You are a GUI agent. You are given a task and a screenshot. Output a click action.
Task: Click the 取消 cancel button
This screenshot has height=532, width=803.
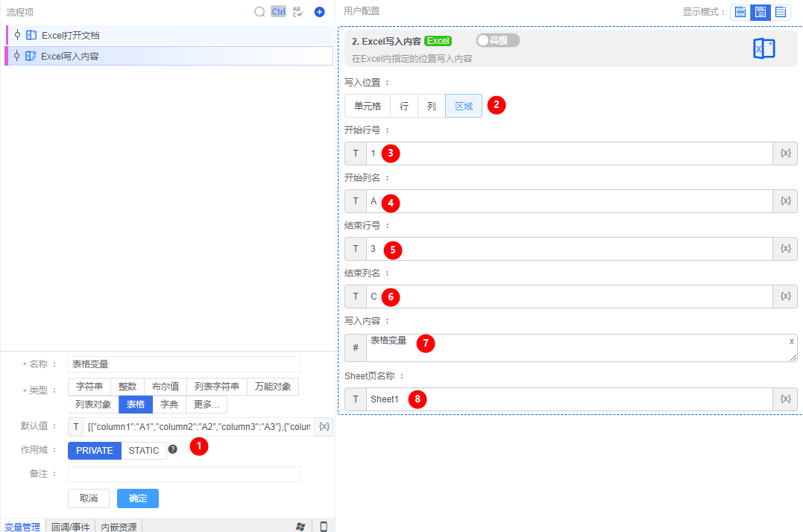89,498
